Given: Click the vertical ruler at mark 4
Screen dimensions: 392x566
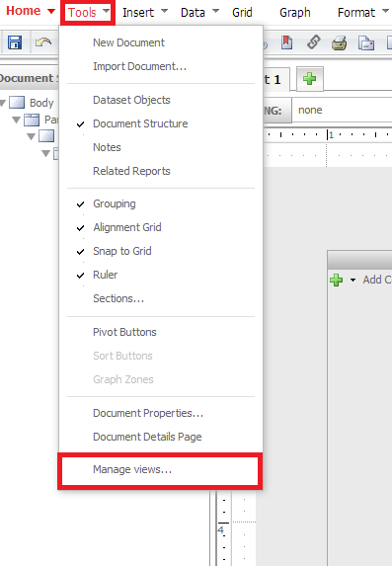Looking at the screenshot, I should pyautogui.click(x=223, y=527).
